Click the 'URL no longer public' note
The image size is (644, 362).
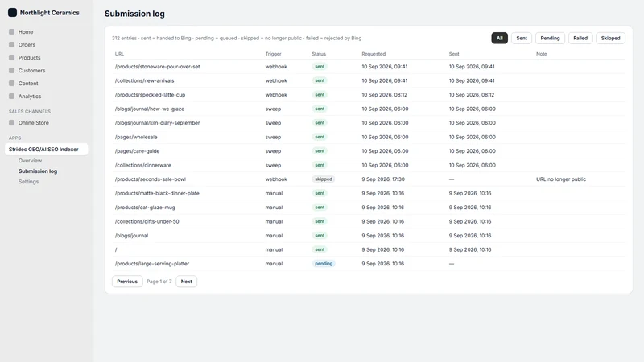pos(561,179)
